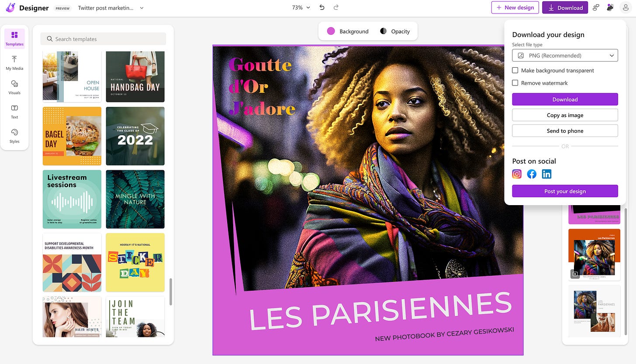Open the Templates sidebar tab
636x364 pixels.
14,38
